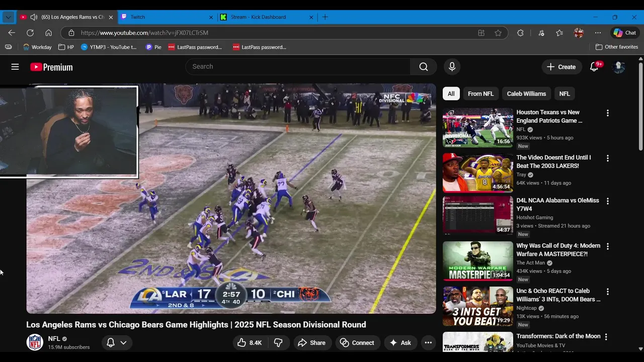Open the split screen icon in address bar
644x362 pixels.
pos(481,33)
